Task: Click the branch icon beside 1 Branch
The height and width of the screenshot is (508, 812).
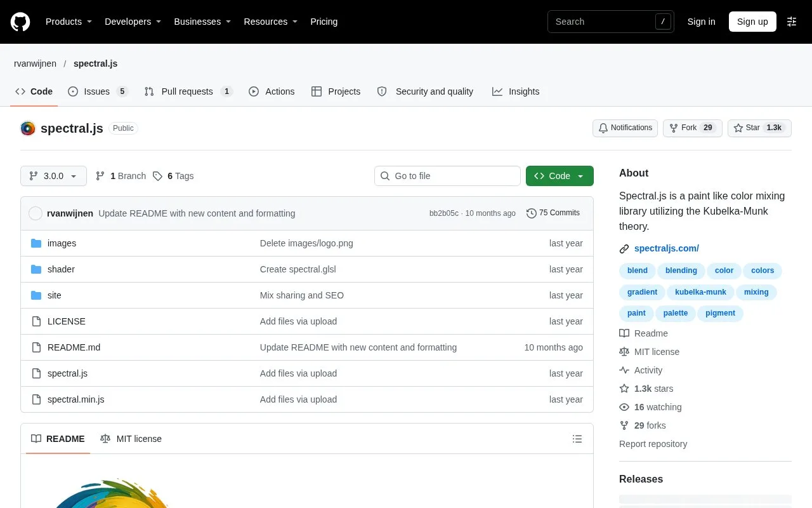Action: 100,176
